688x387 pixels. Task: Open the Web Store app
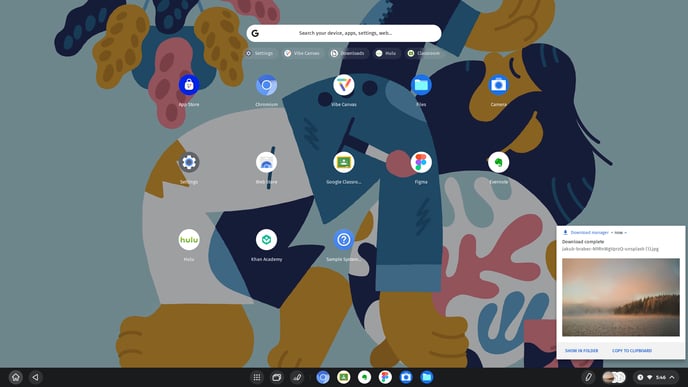click(x=266, y=162)
